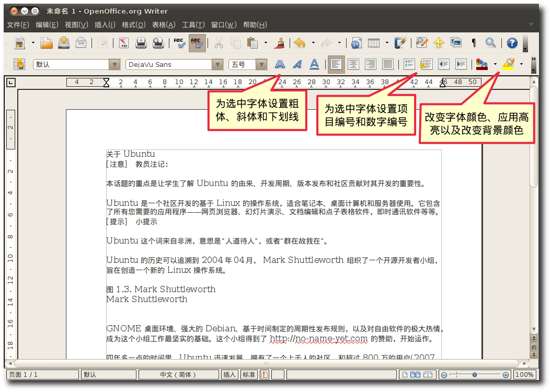Open the 文件(F) menu
The width and height of the screenshot is (551, 392).
[x=18, y=25]
